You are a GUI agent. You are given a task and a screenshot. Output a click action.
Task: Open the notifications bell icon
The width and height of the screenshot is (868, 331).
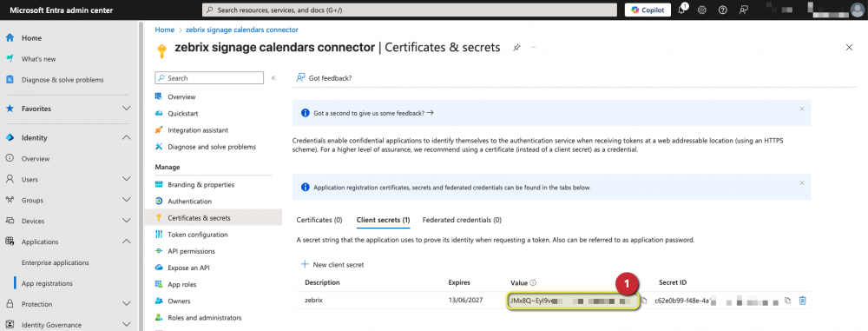(x=682, y=10)
